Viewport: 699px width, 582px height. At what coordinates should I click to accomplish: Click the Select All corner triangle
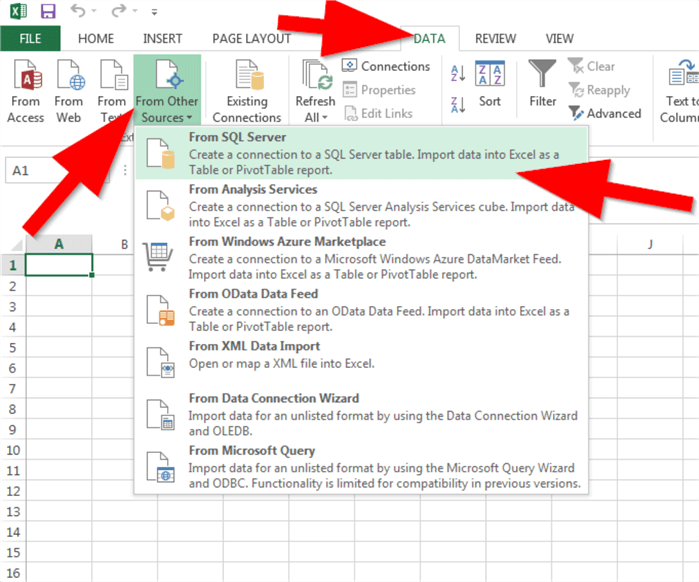point(16,244)
